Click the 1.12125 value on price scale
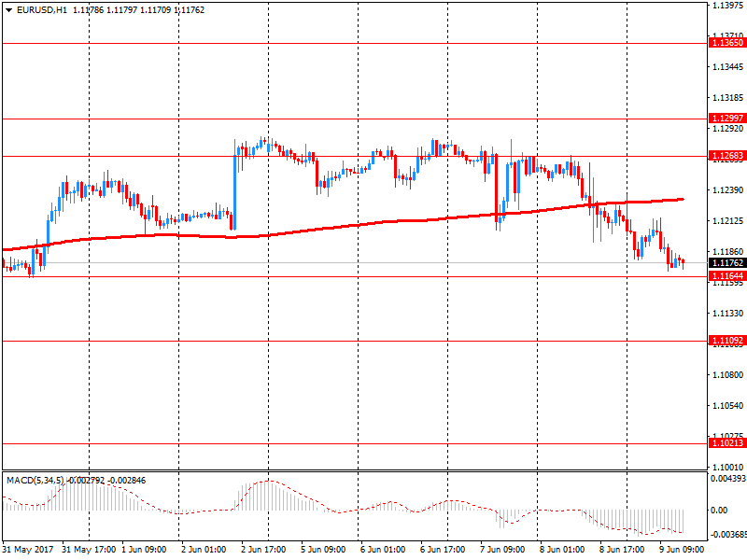 coord(728,221)
